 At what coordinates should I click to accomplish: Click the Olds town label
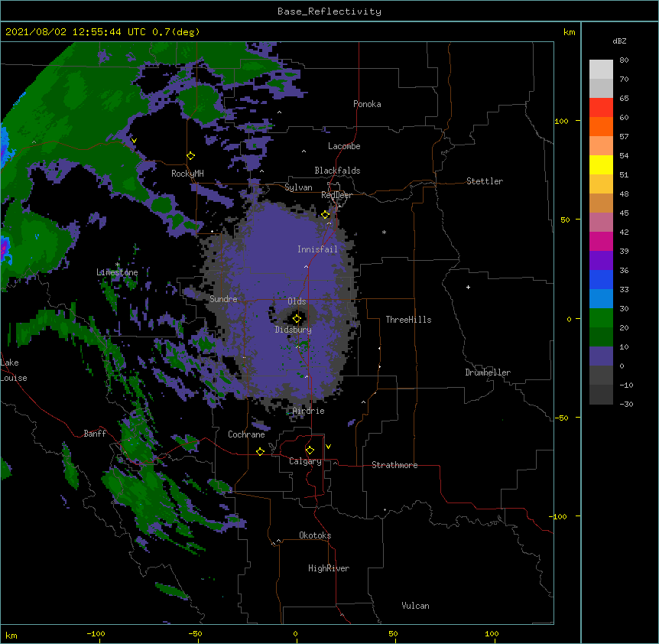tap(297, 301)
